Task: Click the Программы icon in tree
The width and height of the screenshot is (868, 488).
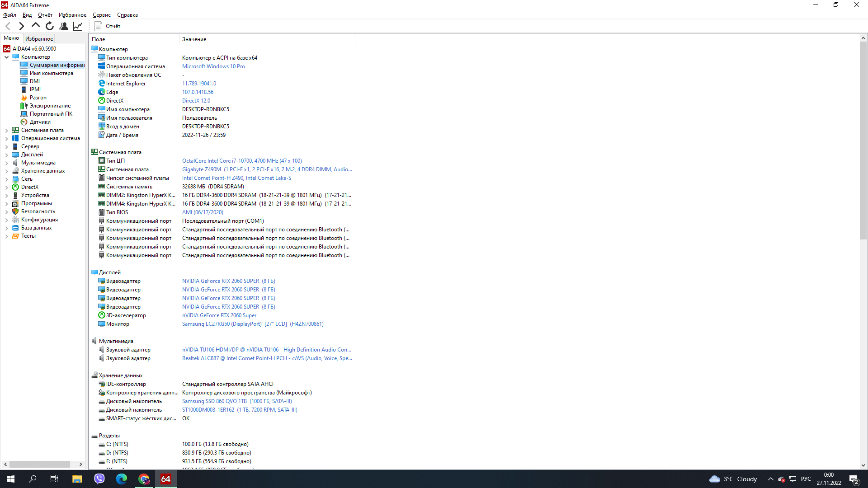Action: click(x=15, y=203)
